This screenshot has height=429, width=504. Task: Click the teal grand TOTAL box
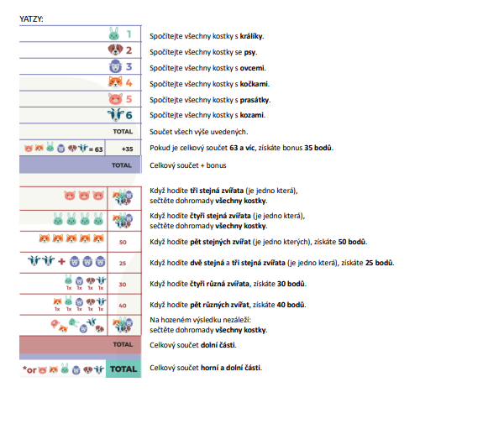(123, 369)
